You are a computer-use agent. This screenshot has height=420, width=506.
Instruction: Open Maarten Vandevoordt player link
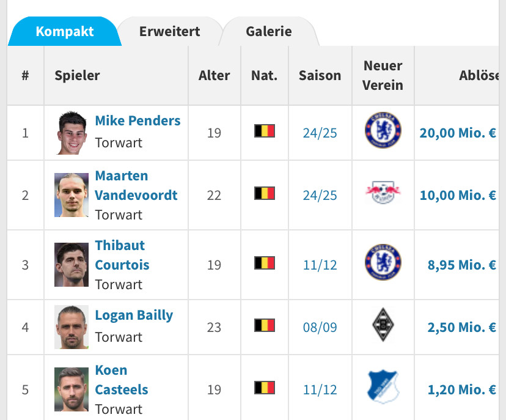(x=136, y=185)
